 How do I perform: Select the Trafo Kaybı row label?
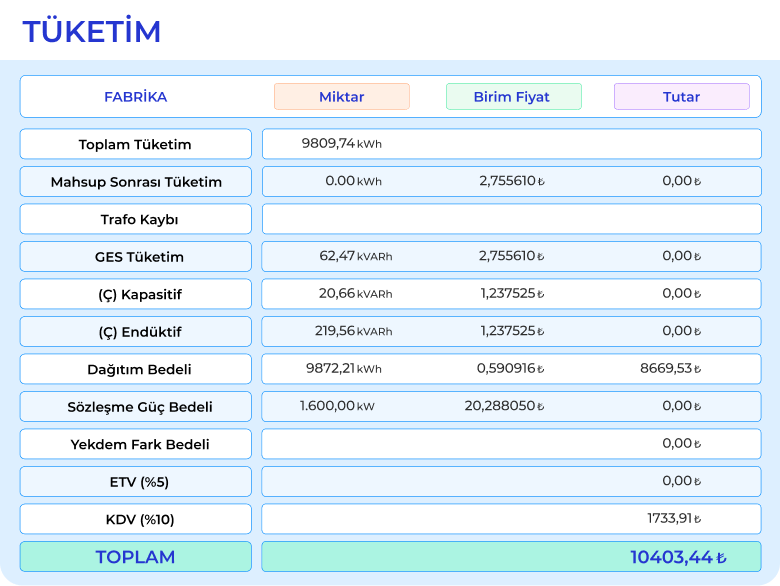(x=135, y=219)
